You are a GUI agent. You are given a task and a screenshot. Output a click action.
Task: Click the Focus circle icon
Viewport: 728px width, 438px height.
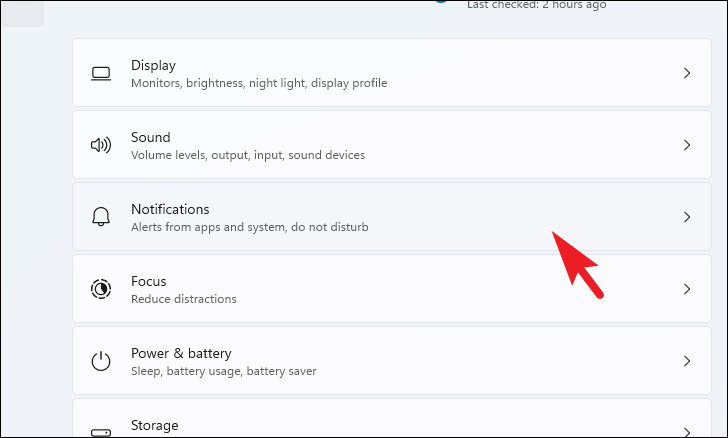click(x=101, y=289)
